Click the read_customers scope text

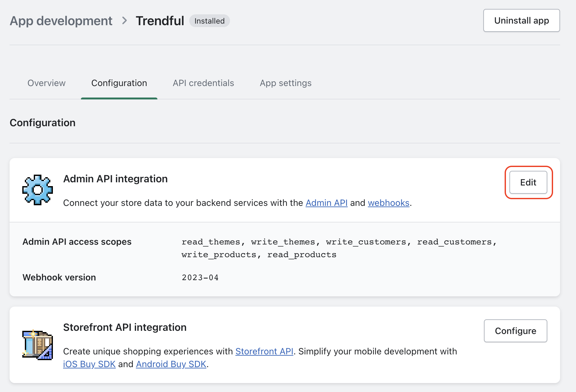454,242
